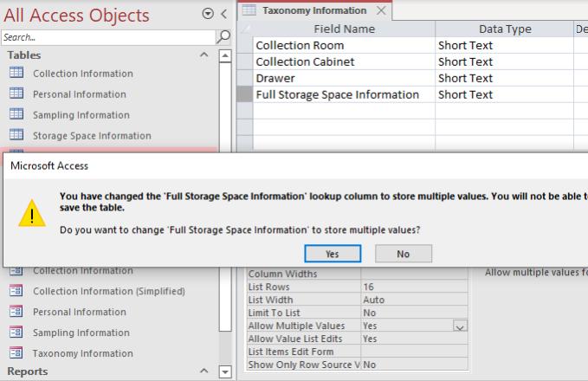Click List Items Edit Form value
This screenshot has width=588, height=381.
click(x=415, y=352)
